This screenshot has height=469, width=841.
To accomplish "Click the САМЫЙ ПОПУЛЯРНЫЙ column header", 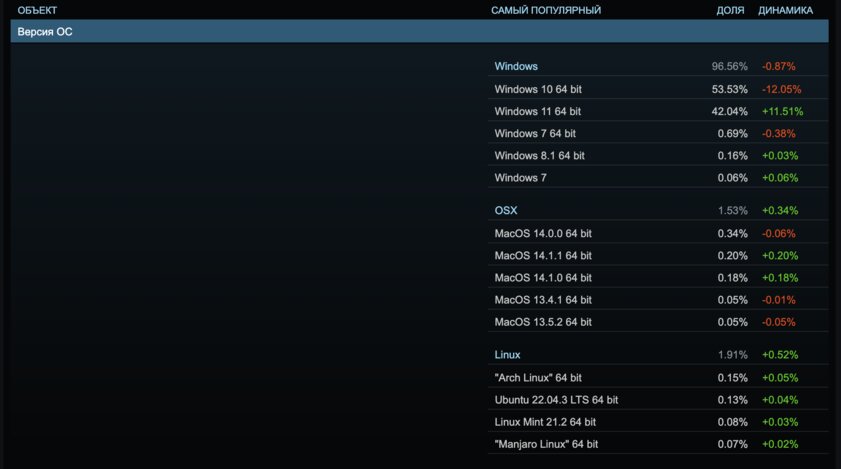I will coord(546,10).
